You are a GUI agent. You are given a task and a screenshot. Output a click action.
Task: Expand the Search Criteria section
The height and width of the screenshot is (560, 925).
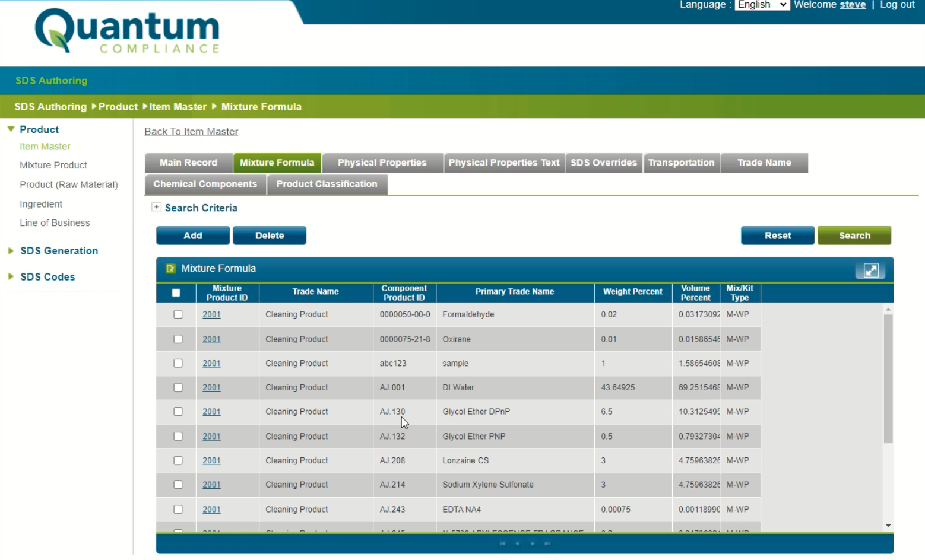(x=157, y=207)
